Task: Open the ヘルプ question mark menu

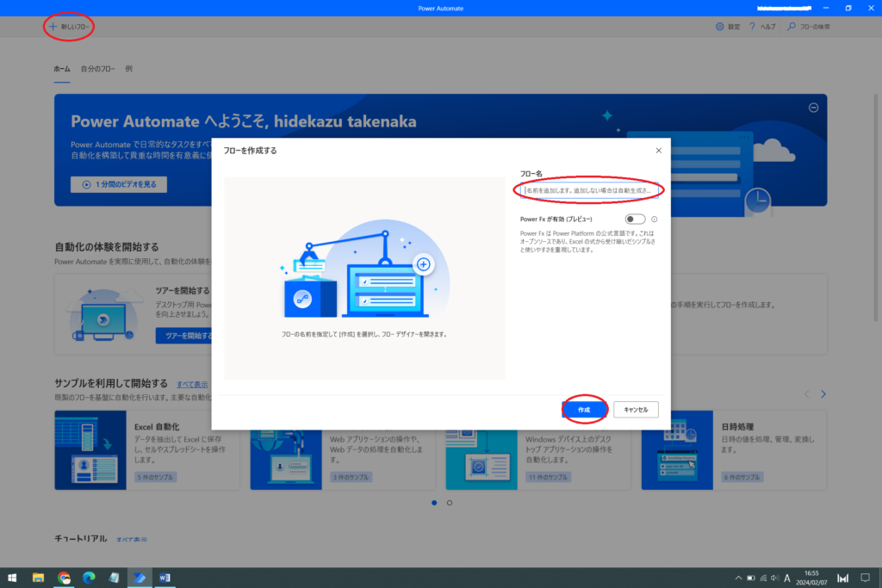Action: [752, 27]
